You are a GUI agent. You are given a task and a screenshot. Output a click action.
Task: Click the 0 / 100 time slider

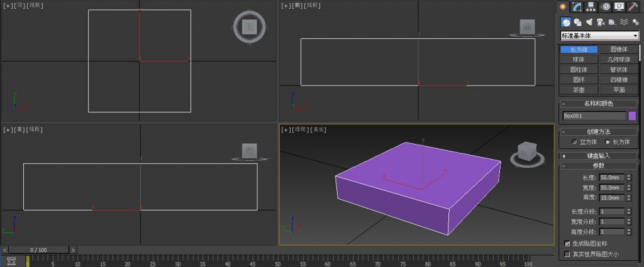(38, 250)
